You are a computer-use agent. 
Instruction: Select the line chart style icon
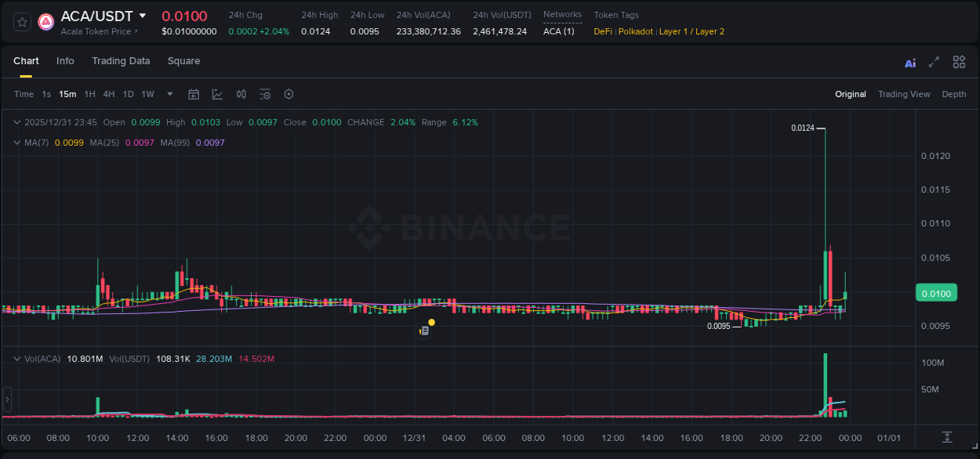click(216, 94)
